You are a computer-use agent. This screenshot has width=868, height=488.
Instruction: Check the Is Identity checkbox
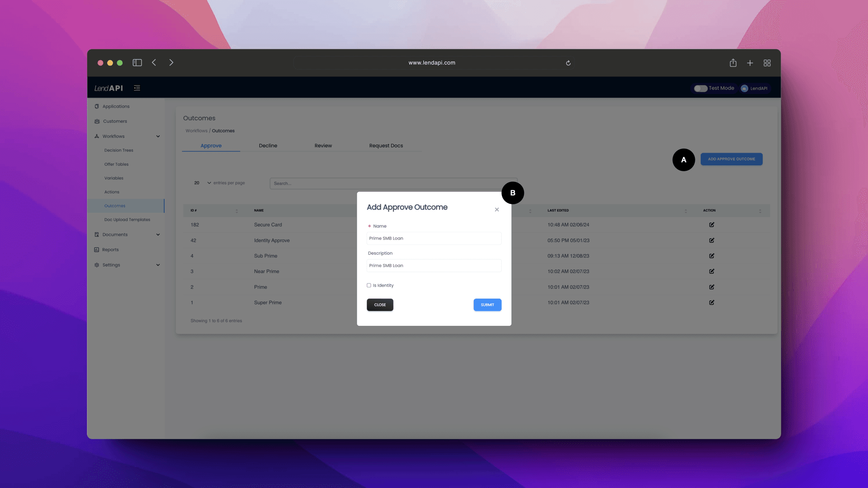click(369, 285)
